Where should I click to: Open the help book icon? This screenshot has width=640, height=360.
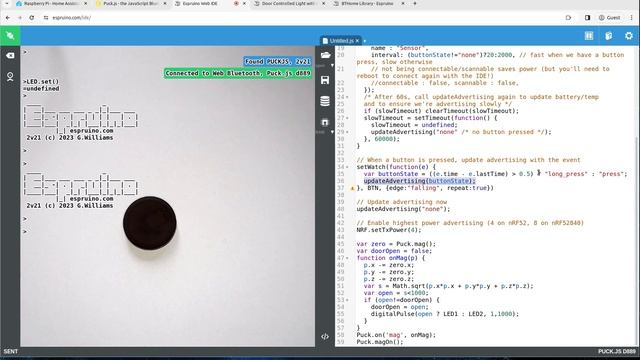pyautogui.click(x=609, y=36)
